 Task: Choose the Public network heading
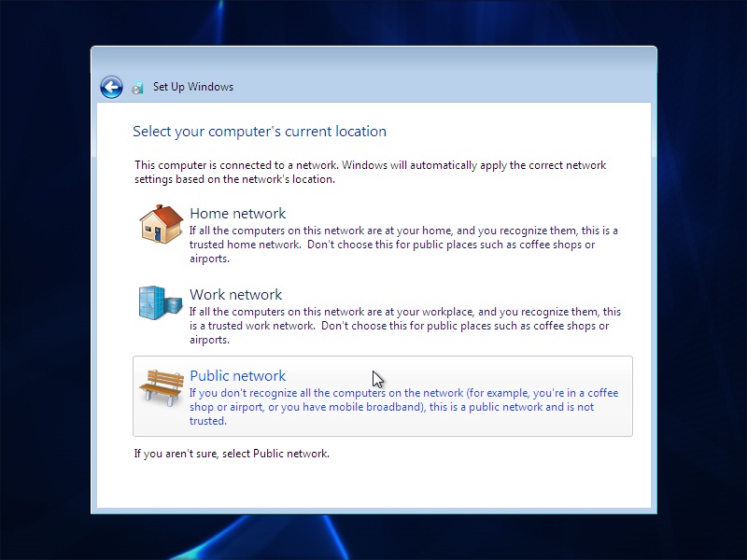(238, 376)
